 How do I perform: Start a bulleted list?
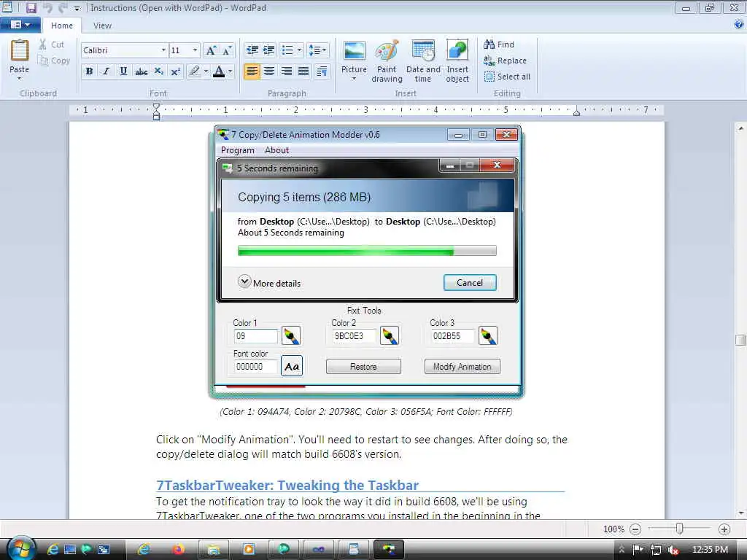pos(287,50)
